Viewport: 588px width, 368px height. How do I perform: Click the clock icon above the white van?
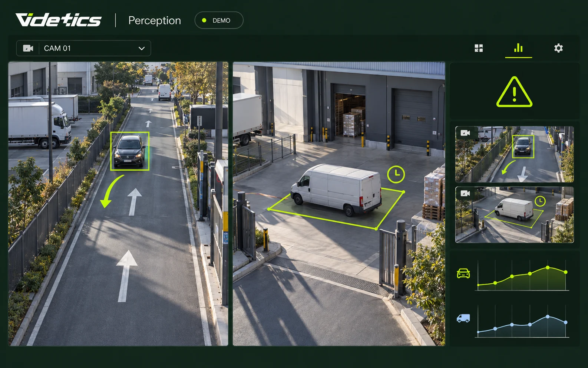[x=396, y=174]
